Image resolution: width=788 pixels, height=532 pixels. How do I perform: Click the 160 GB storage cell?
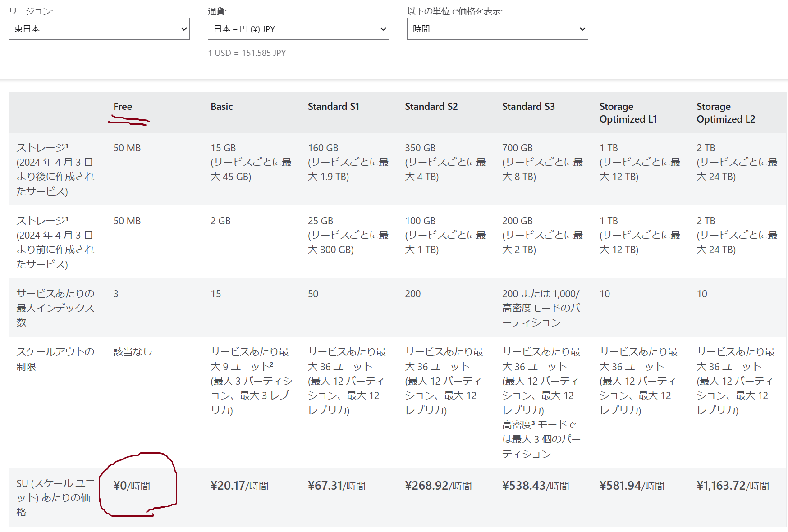(348, 162)
